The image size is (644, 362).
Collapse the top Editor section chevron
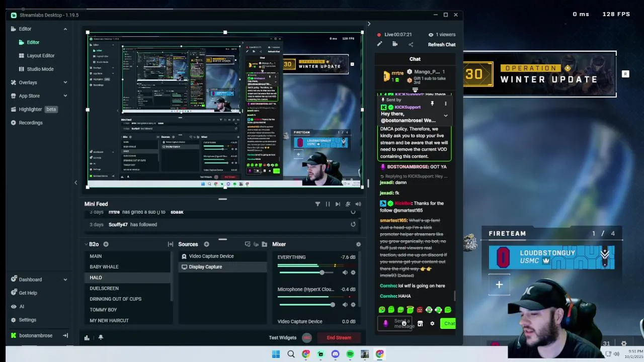65,29
